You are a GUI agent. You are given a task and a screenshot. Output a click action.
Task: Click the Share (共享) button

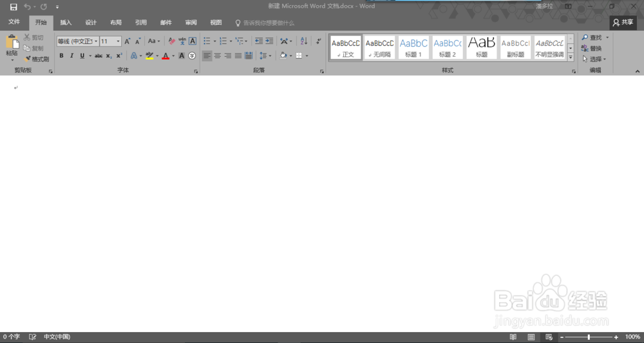[623, 23]
